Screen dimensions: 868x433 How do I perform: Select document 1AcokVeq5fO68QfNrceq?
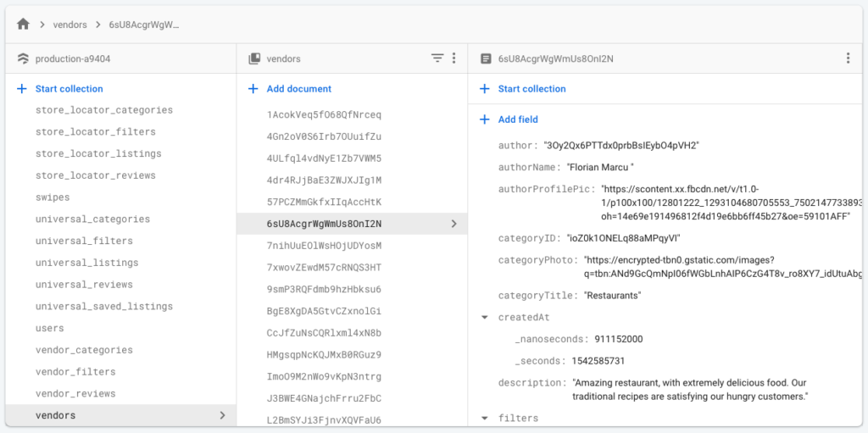[x=324, y=115]
